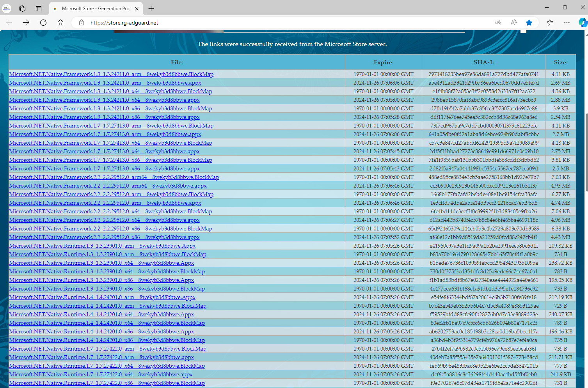This screenshot has height=388, width=588.
Task: Download Framework.1.3 x86 BlockMap link
Action: (110, 108)
